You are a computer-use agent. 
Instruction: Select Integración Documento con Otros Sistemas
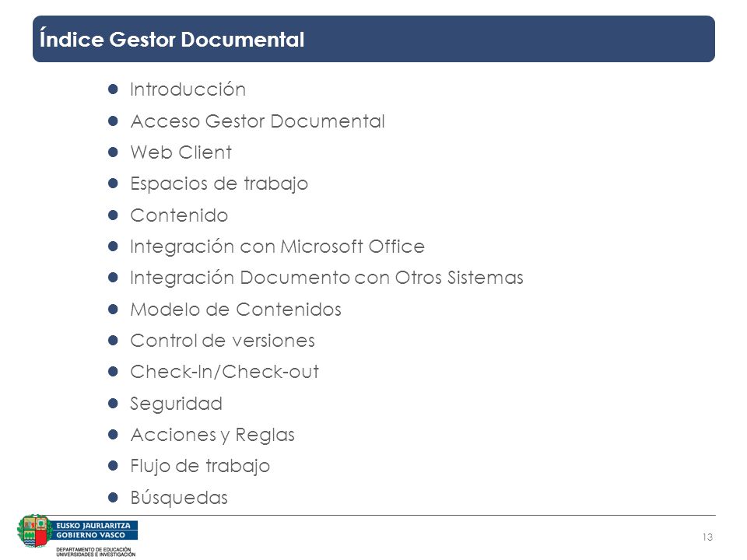327,278
